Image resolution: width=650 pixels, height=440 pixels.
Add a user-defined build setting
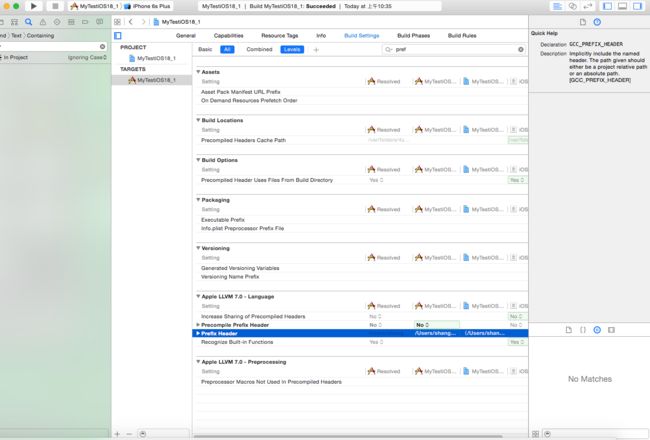pos(316,50)
